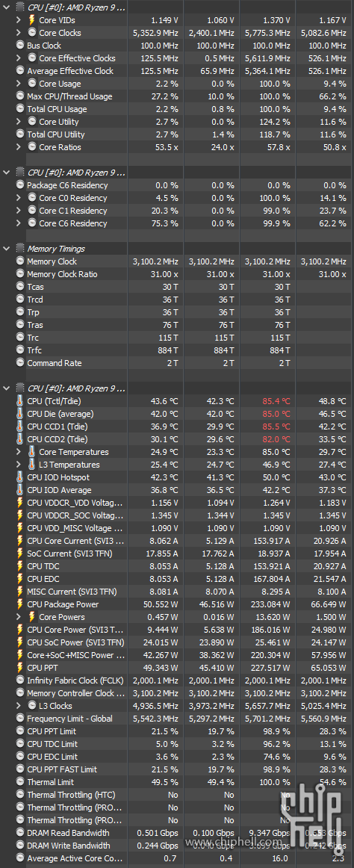Select the 5,775.3 MHz Core Clocks value
Screen dimensions: 354x868
point(267,33)
